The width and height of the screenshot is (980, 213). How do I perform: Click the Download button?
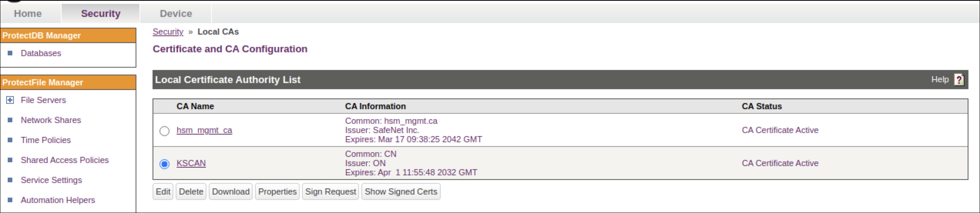coord(230,191)
